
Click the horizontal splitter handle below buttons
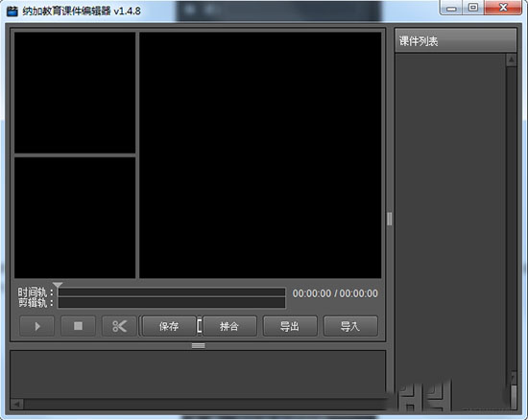(199, 345)
